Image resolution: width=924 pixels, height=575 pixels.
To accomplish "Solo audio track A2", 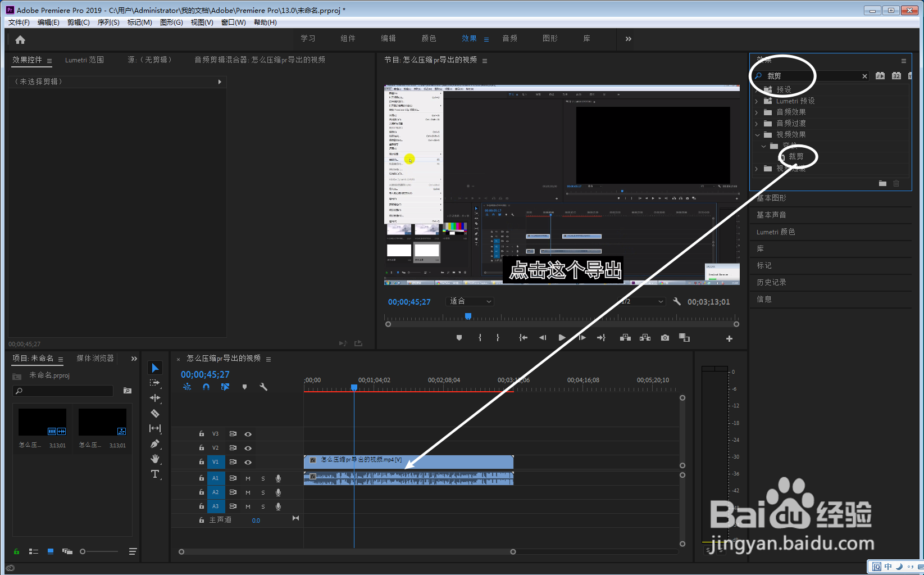I will point(263,492).
